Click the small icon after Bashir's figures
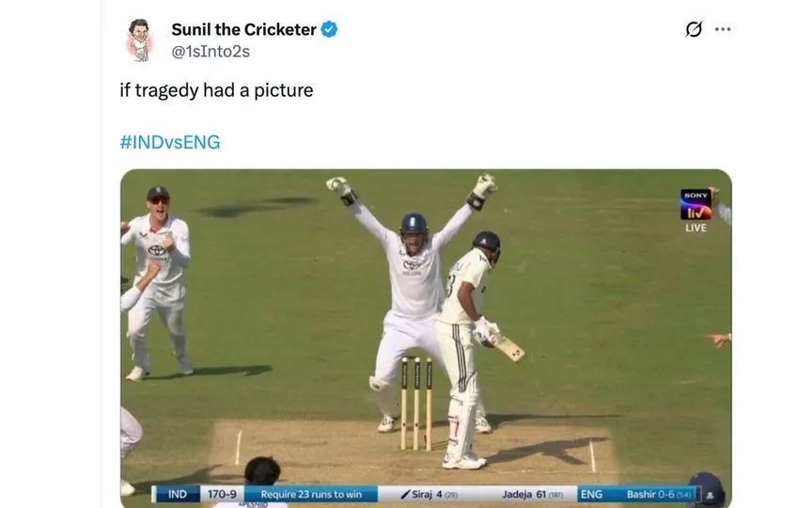 [x=710, y=496]
